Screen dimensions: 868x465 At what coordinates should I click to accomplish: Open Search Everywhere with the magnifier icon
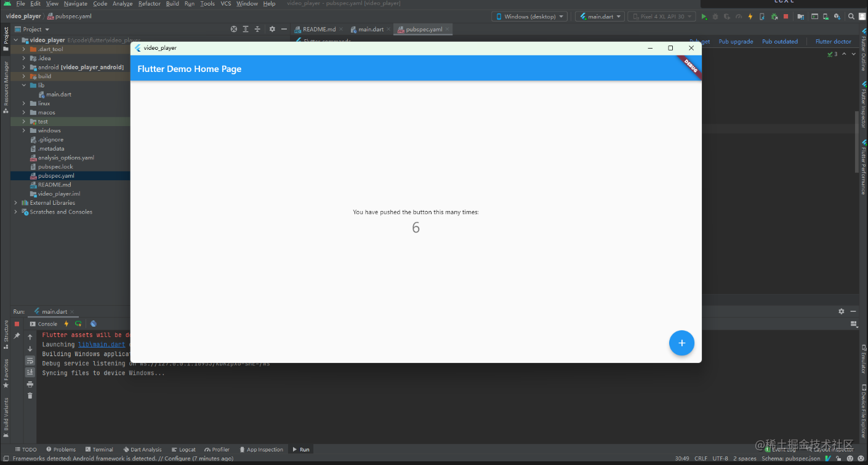pyautogui.click(x=851, y=16)
